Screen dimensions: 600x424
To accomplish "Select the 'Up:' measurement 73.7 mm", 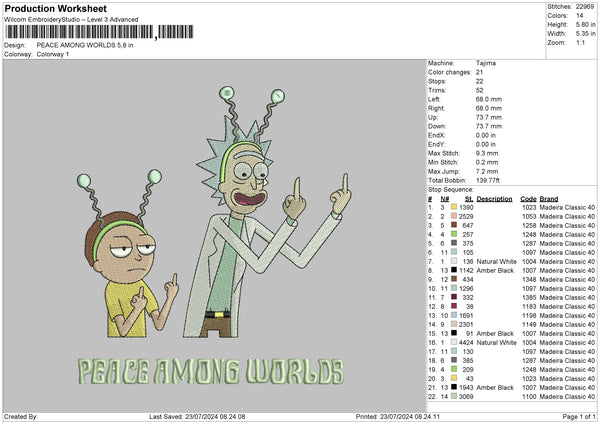I will pyautogui.click(x=489, y=117).
